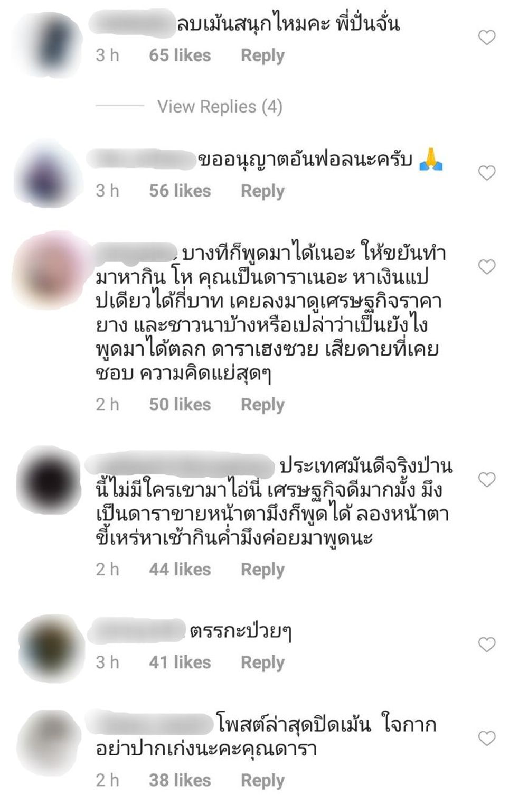The height and width of the screenshot is (812, 528).
Task: Reply to the 41 likes comment
Action: (262, 662)
